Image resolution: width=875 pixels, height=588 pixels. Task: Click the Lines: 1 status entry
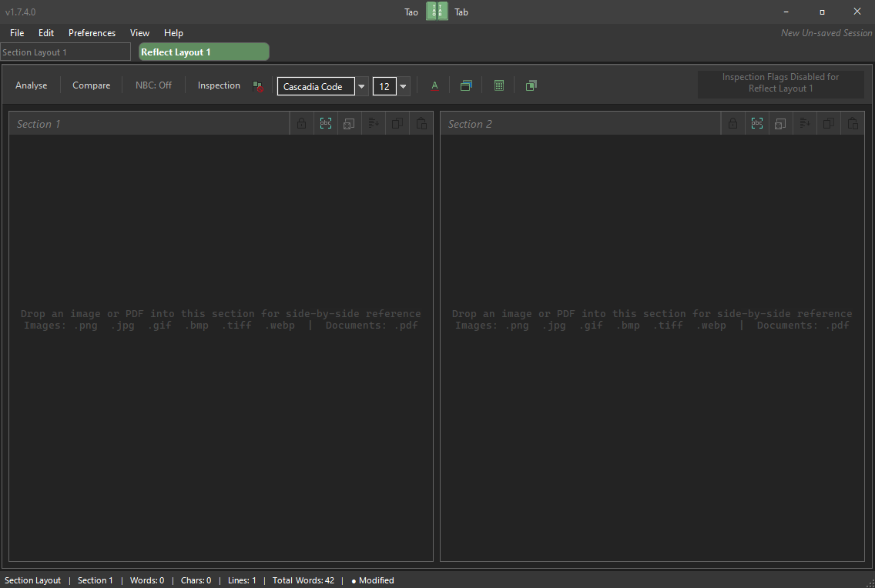(242, 580)
